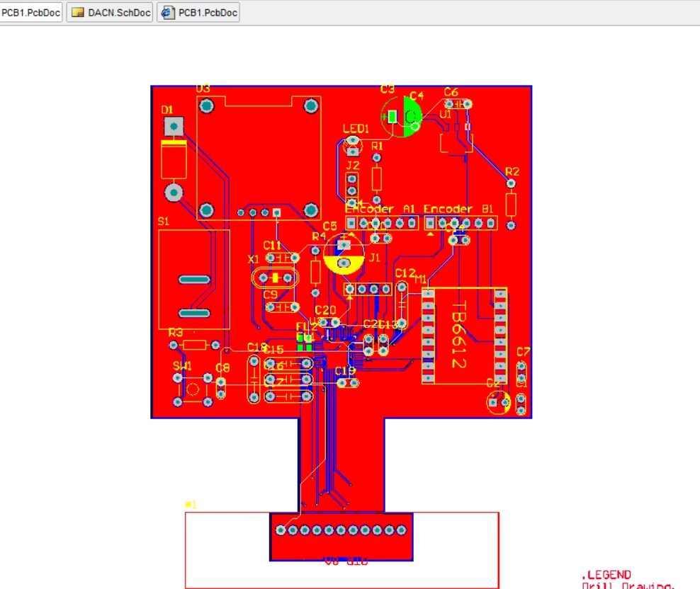Click the TB6612 text on module M1
The image size is (700, 589).
459,335
